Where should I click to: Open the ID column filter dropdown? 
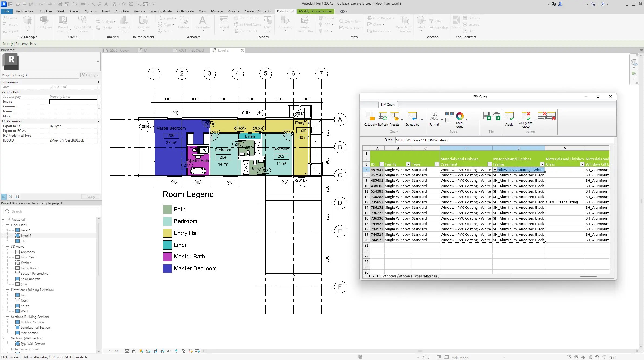coord(381,164)
